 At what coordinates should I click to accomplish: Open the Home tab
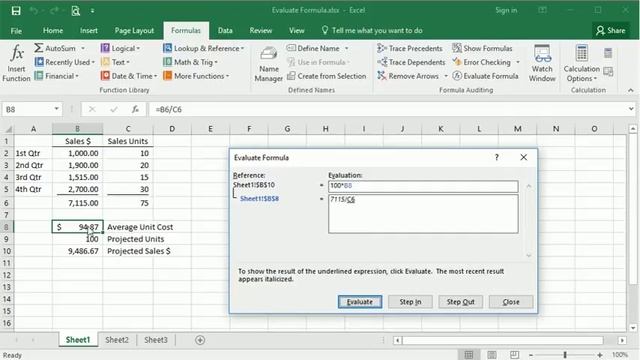click(53, 31)
